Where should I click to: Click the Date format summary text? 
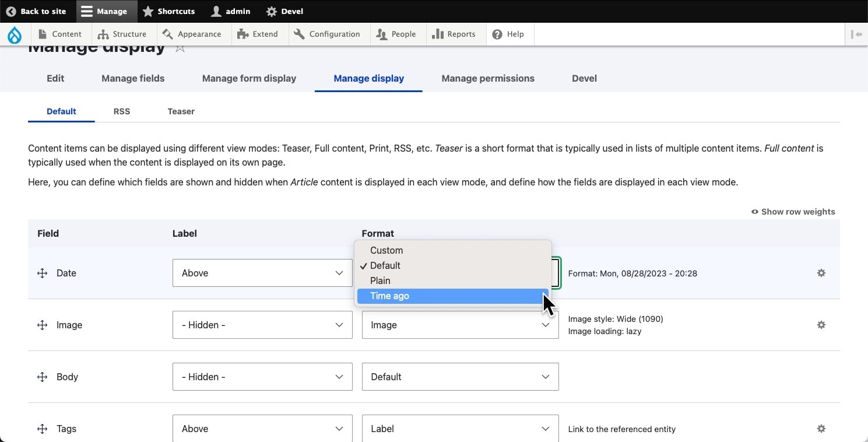632,273
